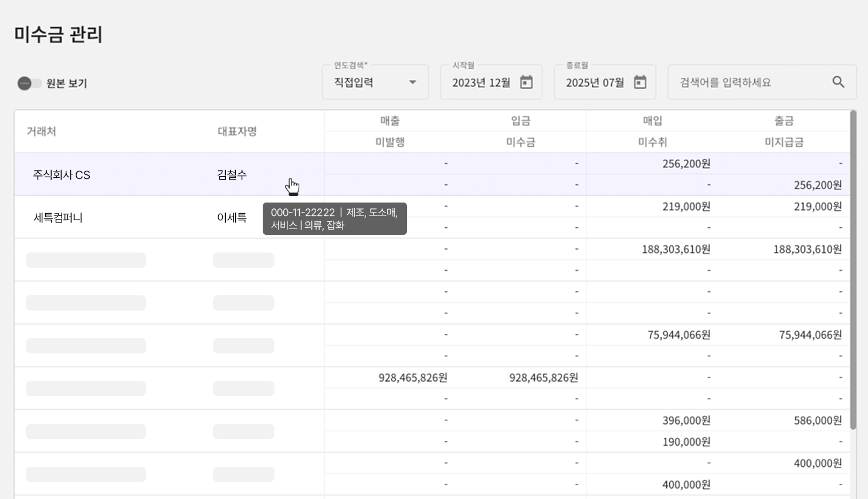Click the 미수취 sub-header
This screenshot has height=499, width=868.
(x=653, y=142)
